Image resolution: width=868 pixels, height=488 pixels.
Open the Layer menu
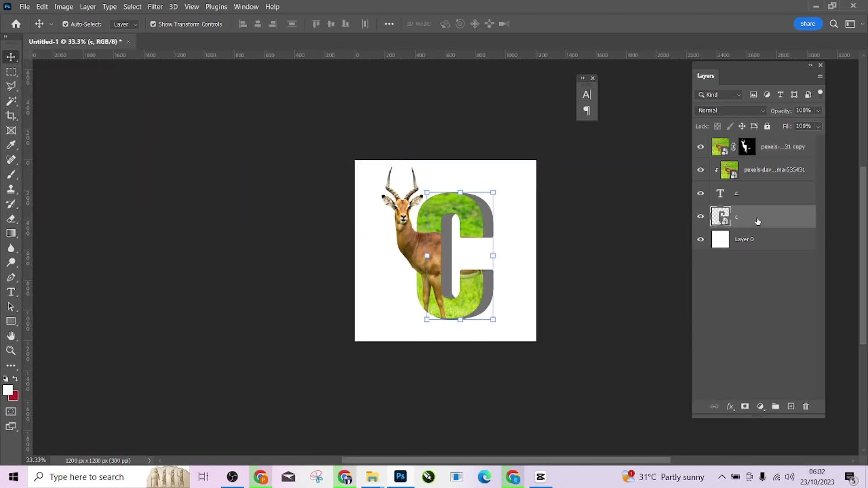[88, 7]
